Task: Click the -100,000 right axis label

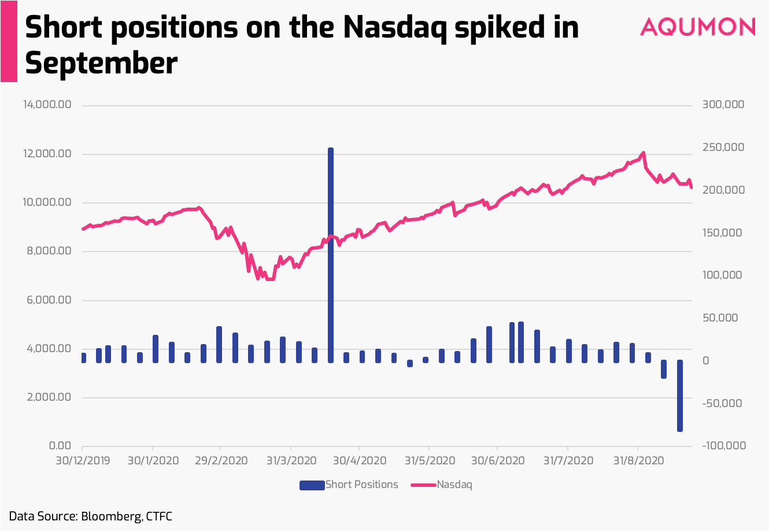Action: coord(724,446)
